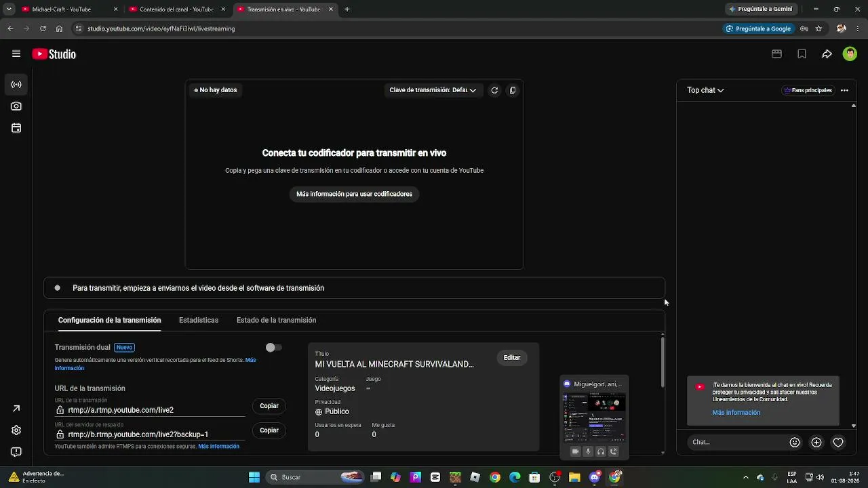Switch to the Michael-Craft YouTube browser tab
This screenshot has height=488, width=868.
point(69,9)
